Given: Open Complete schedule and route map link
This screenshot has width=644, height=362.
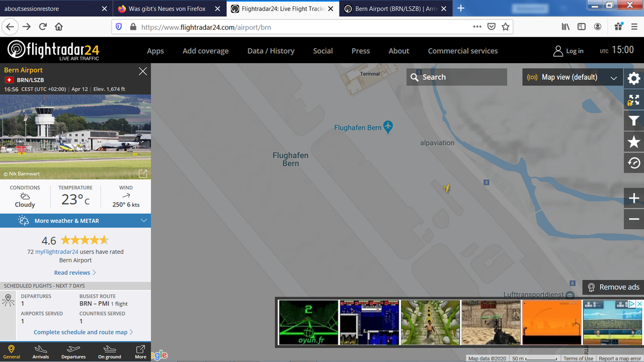Looking at the screenshot, I should point(83,332).
